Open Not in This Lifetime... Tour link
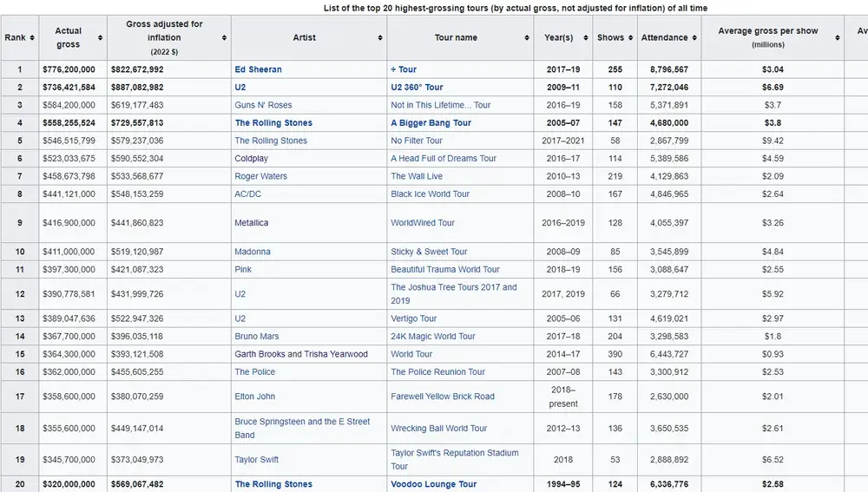Viewport: 868px width, 492px height. click(441, 105)
